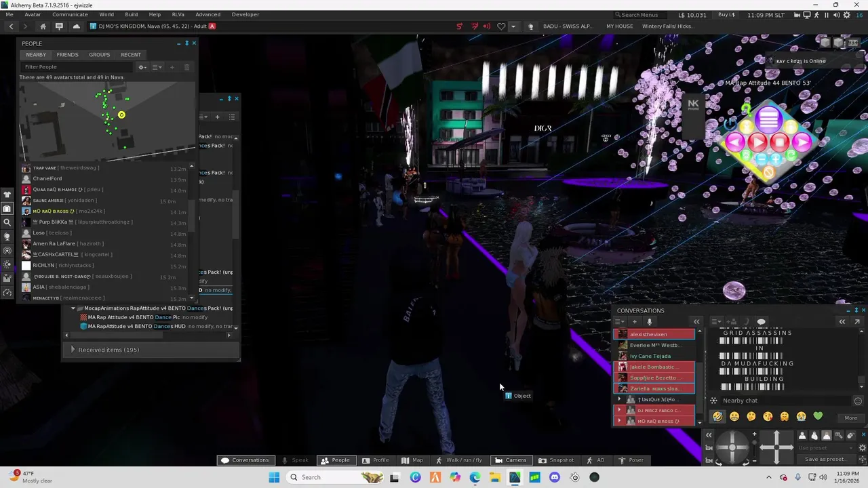Open the Windows Start menu
This screenshot has height=488, width=868.
click(x=274, y=477)
